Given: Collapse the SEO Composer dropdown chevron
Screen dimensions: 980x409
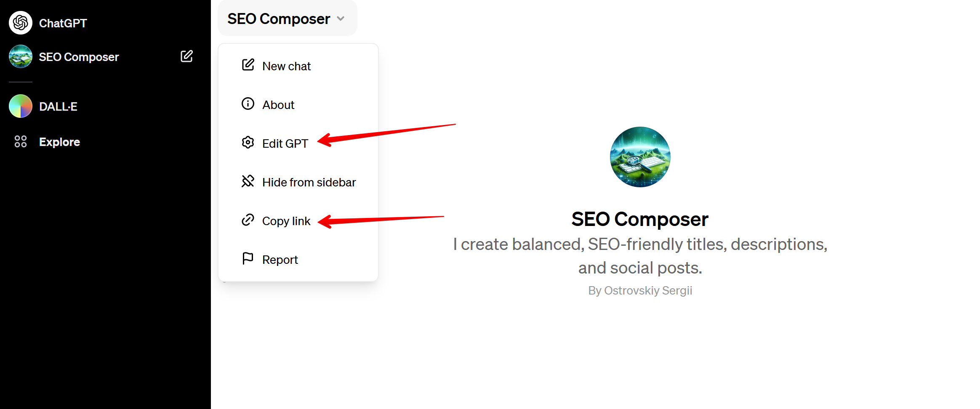Looking at the screenshot, I should click(x=341, y=19).
